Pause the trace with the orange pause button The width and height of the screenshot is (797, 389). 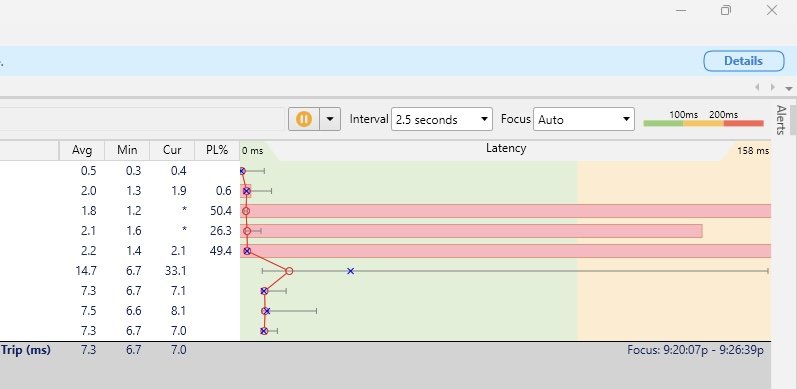click(304, 119)
